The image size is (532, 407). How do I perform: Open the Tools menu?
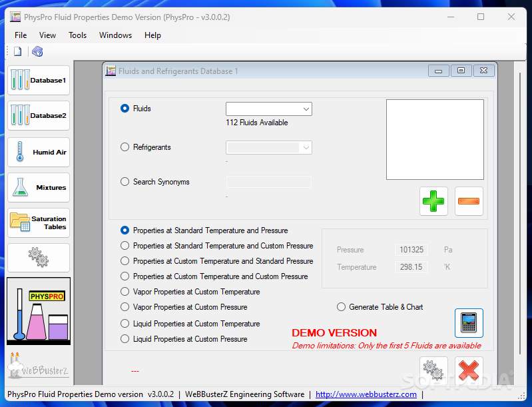coord(77,35)
